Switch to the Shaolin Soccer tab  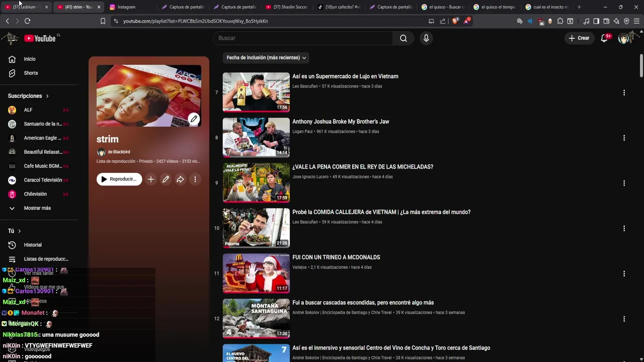[x=287, y=7]
